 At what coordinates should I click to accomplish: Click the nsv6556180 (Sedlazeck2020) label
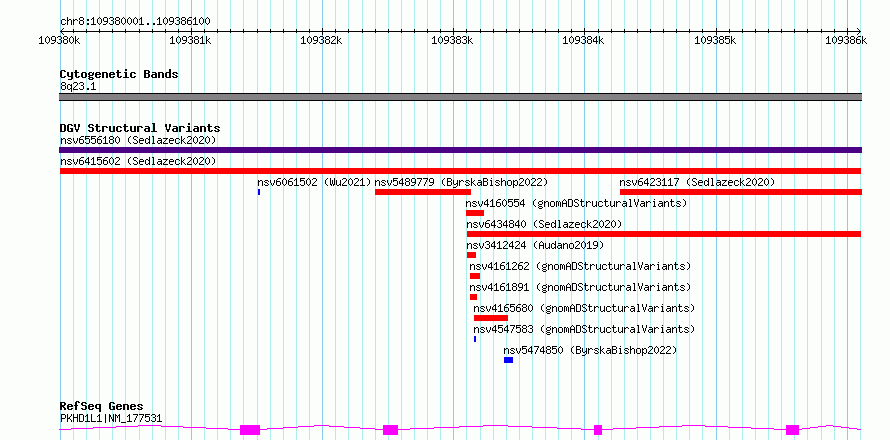(x=138, y=140)
